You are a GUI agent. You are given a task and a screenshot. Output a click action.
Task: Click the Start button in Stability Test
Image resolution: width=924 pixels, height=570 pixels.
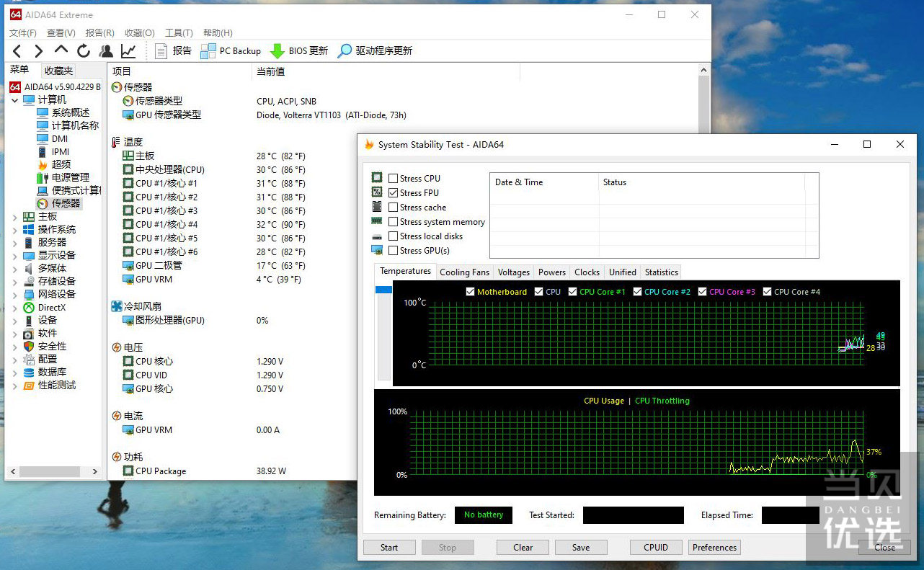pos(389,547)
